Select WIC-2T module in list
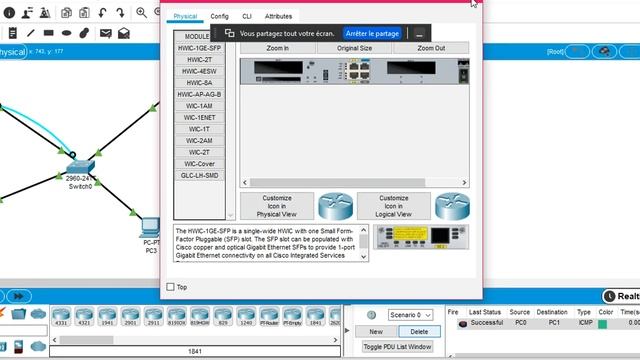This screenshot has height=360, width=640. pyautogui.click(x=199, y=152)
